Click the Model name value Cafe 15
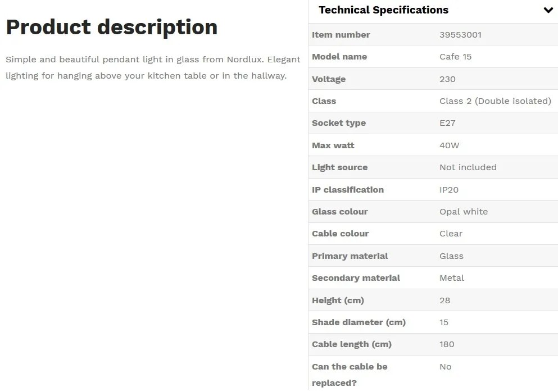The image size is (558, 392). (455, 57)
